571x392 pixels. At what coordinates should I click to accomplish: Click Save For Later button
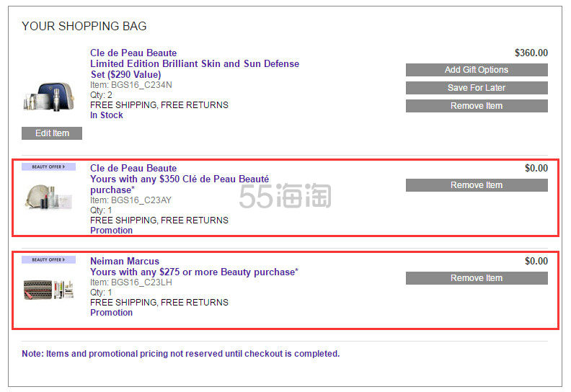click(x=477, y=88)
